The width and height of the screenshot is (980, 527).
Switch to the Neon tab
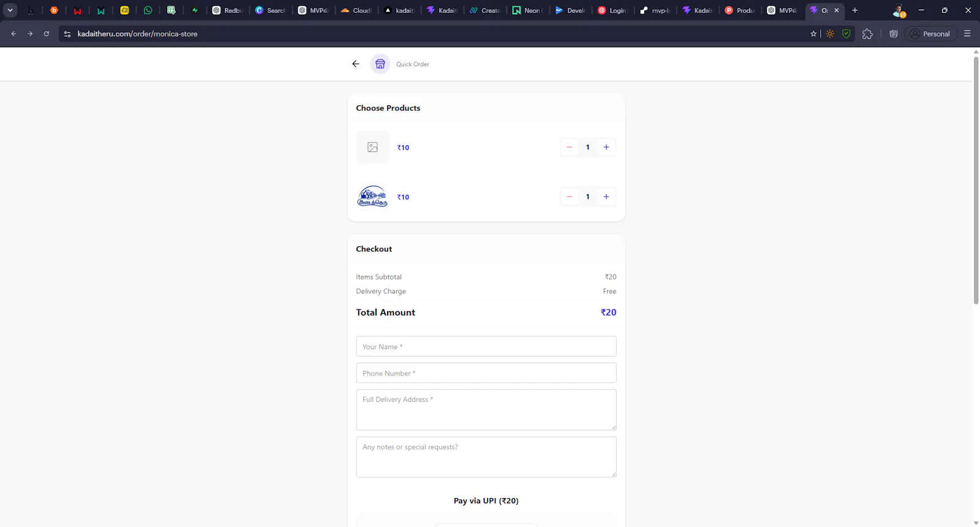coord(528,10)
